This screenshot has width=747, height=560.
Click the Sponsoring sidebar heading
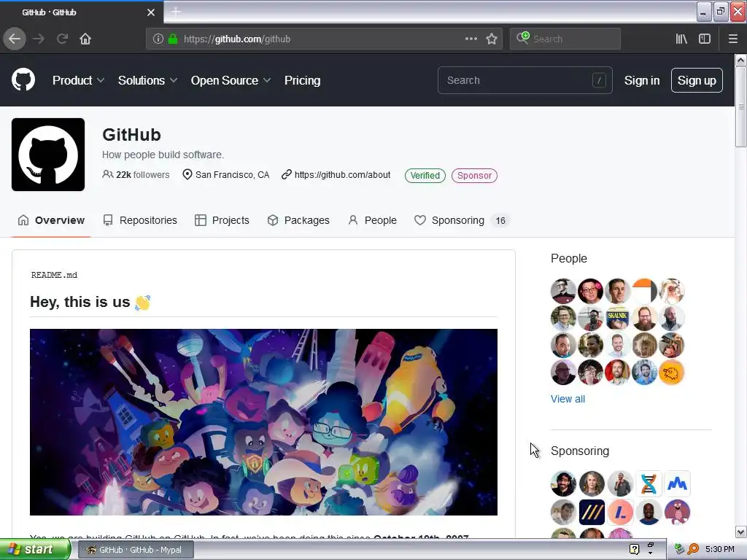[x=580, y=451]
